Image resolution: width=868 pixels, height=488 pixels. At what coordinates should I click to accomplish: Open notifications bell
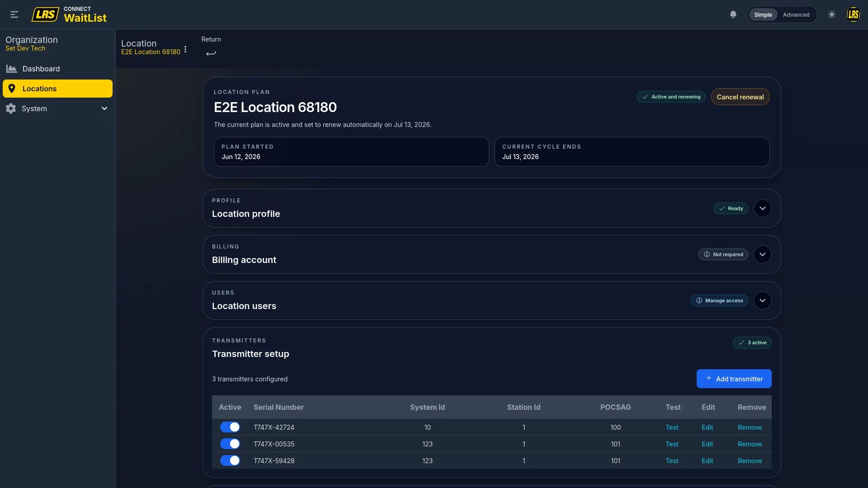pyautogui.click(x=733, y=14)
